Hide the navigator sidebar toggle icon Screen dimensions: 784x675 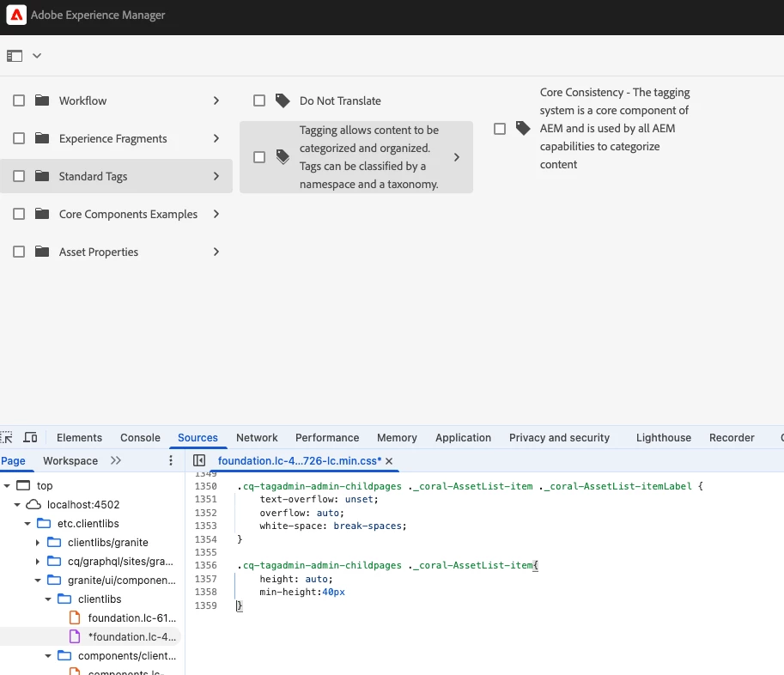tap(199, 460)
